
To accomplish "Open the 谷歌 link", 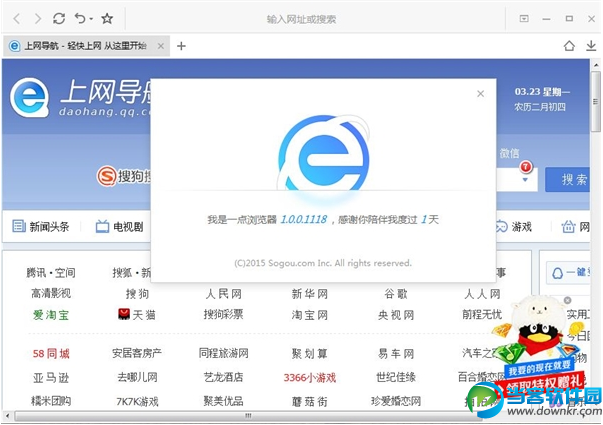I will tap(396, 294).
